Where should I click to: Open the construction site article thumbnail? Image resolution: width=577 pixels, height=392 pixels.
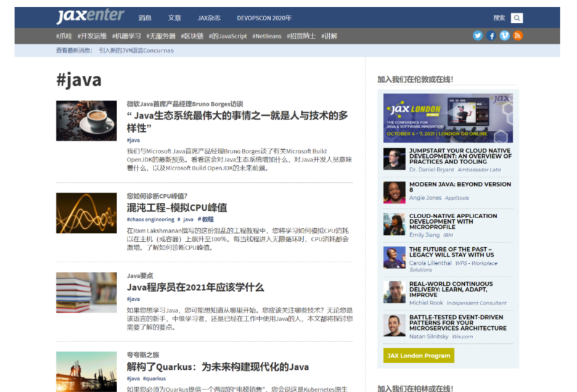(86, 372)
